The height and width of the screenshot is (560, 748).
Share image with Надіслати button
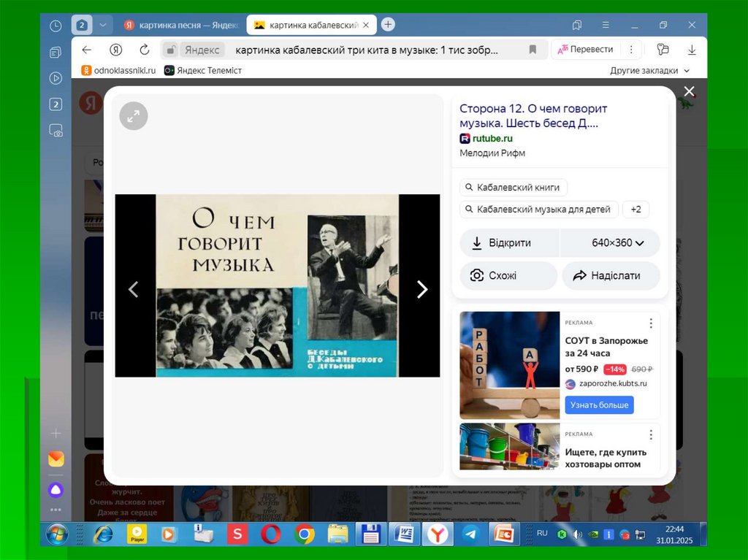[x=611, y=276]
